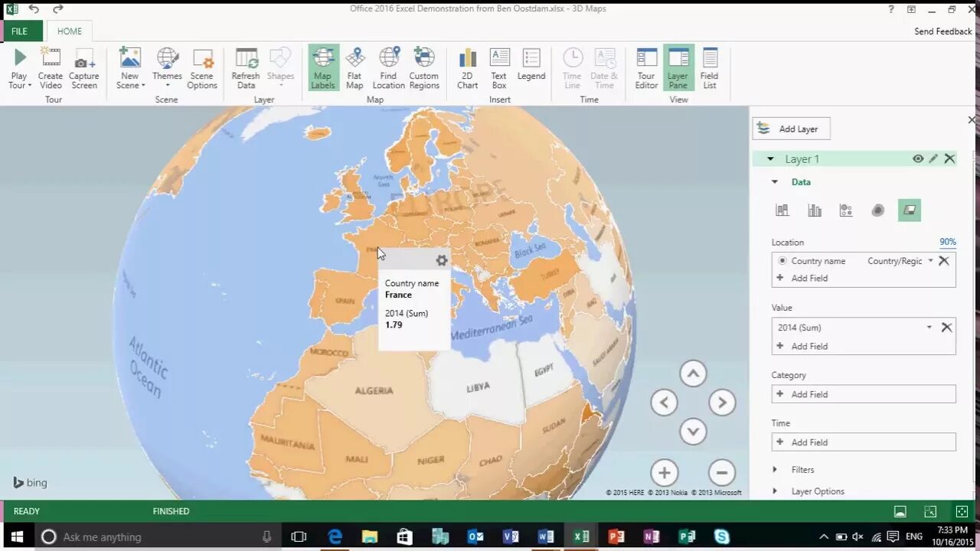Insert a 2D Chart

468,68
